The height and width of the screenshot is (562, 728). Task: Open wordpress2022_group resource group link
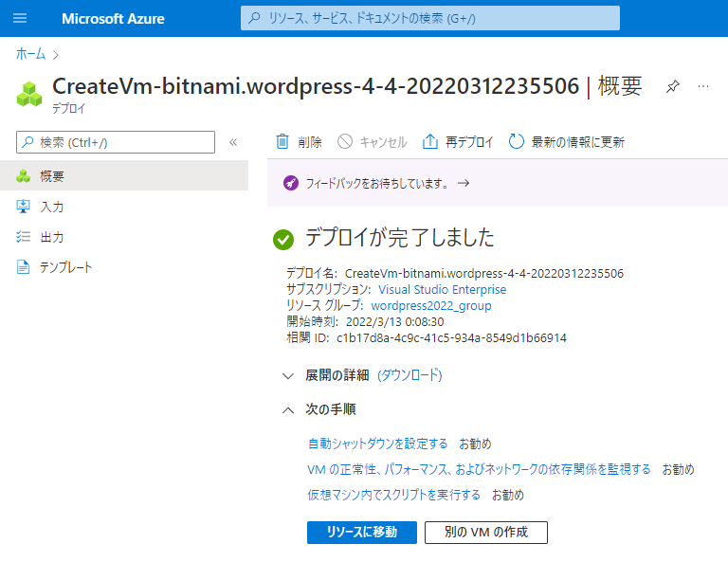pyautogui.click(x=431, y=306)
